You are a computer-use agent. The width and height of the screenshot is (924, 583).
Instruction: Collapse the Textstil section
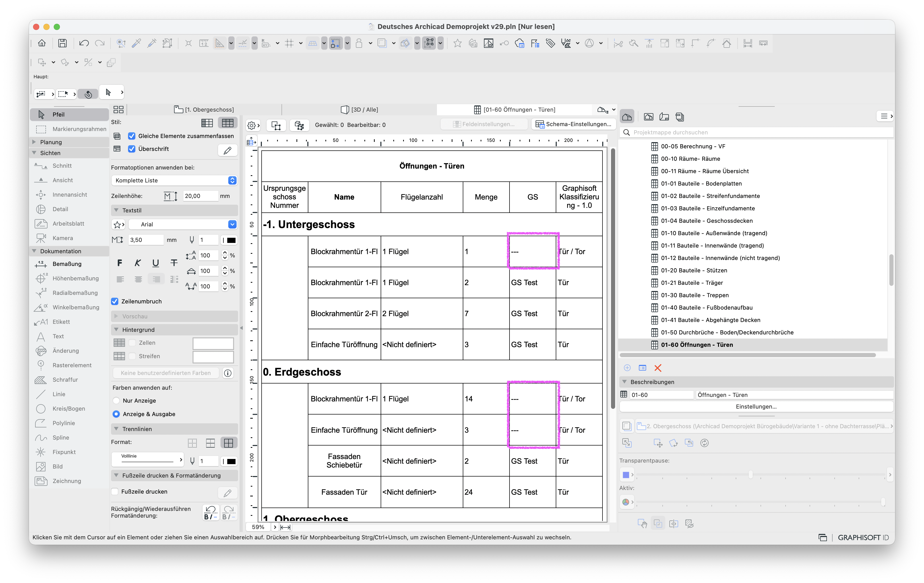pyautogui.click(x=116, y=210)
